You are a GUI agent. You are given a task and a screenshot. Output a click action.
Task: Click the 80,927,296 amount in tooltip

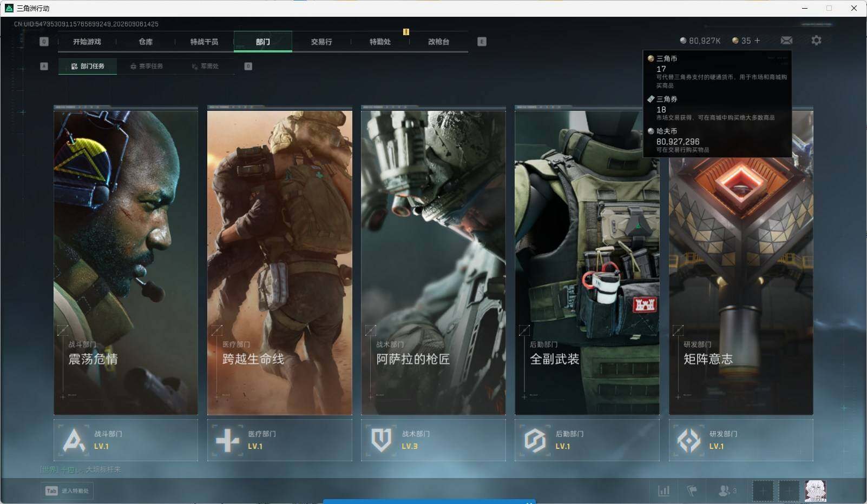678,142
